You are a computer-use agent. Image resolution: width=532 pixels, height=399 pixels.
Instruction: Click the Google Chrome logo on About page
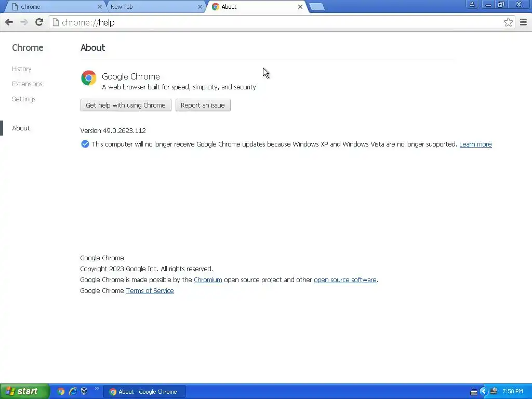coord(88,78)
